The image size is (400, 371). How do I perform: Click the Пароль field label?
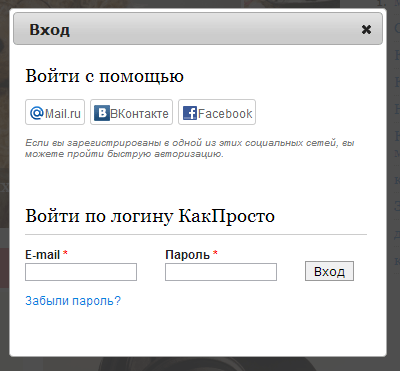[187, 255]
